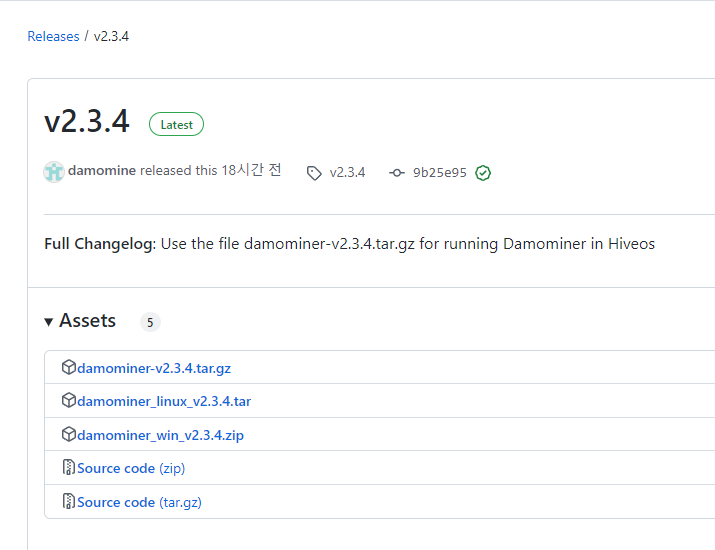Click the zip file icon for Source code (zip)

(x=68, y=467)
